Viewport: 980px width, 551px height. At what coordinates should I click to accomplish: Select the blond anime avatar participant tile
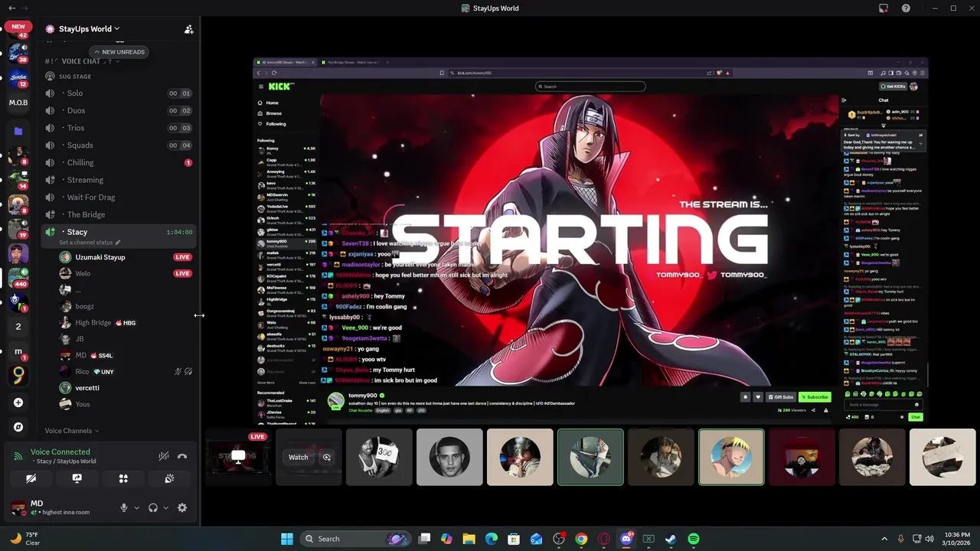coord(731,457)
